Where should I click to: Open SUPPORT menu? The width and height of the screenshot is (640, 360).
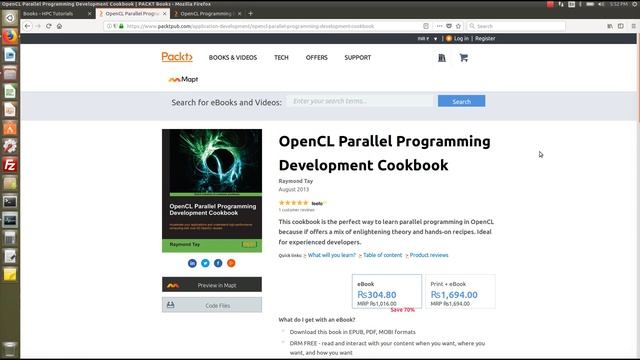358,58
